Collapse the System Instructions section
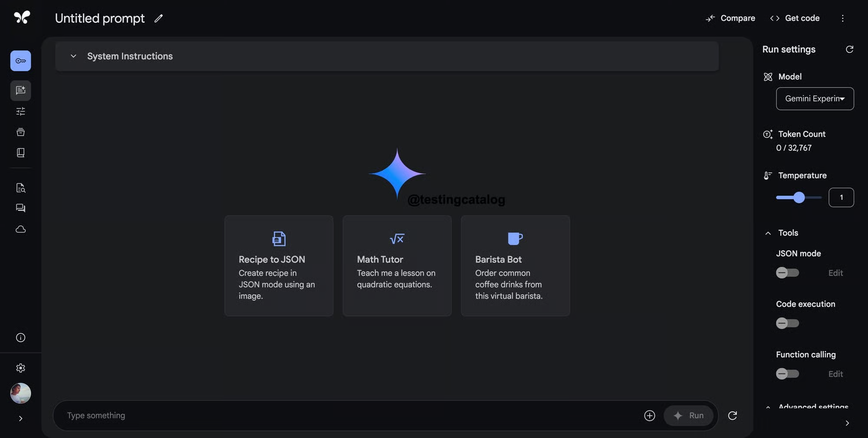The image size is (868, 438). [73, 56]
